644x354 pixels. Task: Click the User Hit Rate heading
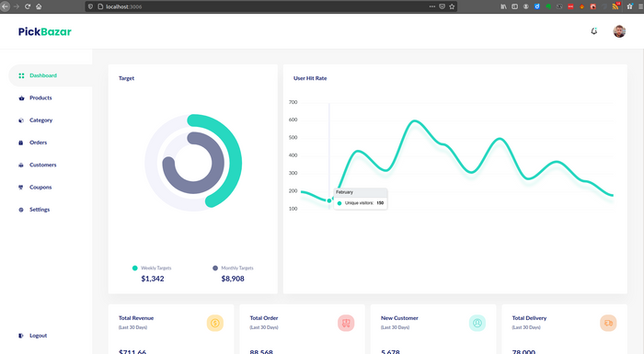pyautogui.click(x=310, y=78)
